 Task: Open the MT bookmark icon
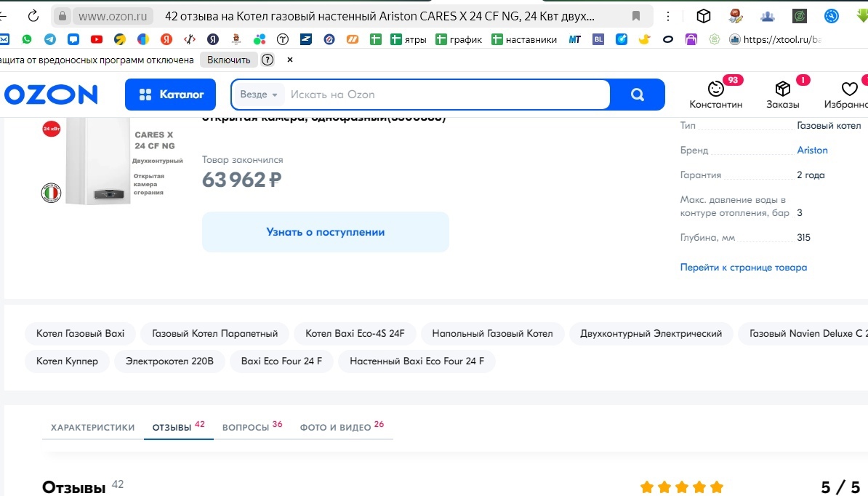coord(574,39)
